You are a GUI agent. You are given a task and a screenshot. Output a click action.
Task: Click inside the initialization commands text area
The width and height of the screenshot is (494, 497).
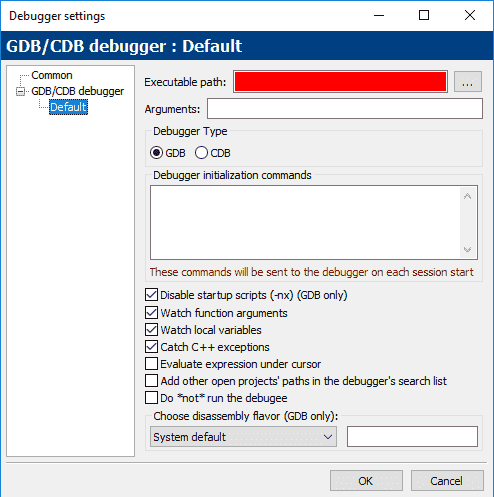tap(305, 222)
